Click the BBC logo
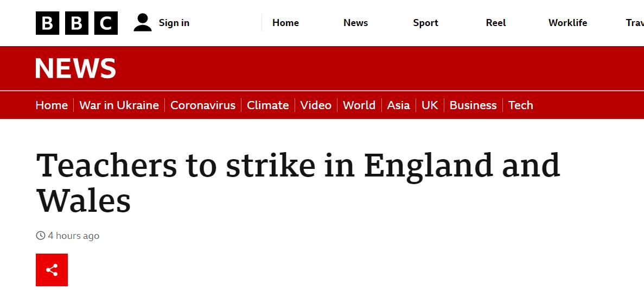Screen dimensions: 644x290 click(x=76, y=23)
